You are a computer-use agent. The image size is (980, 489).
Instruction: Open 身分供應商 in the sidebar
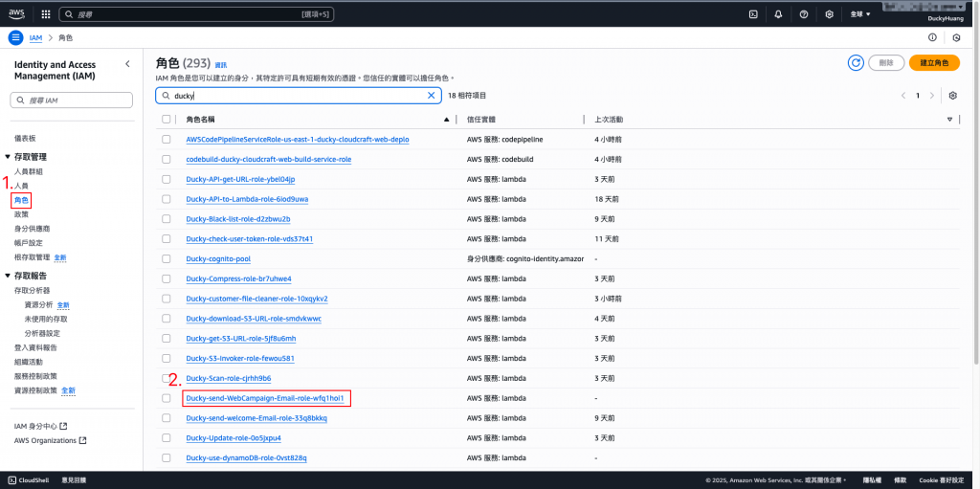point(32,229)
